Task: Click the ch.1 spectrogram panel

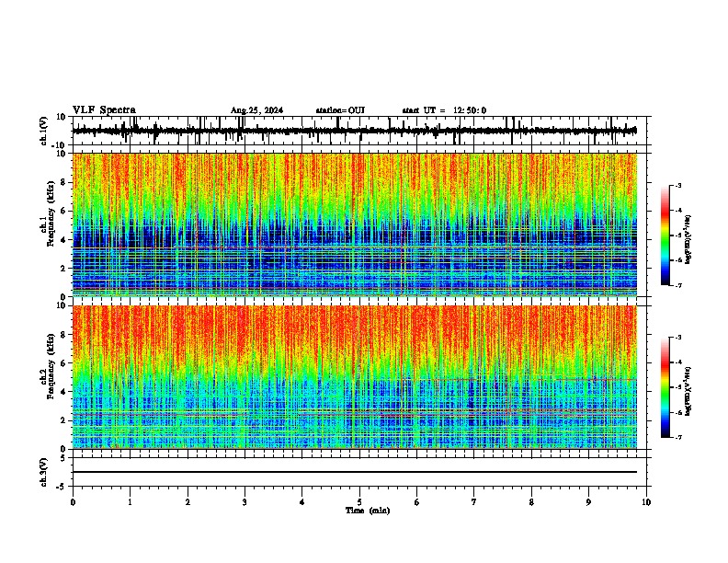Action: pos(355,224)
